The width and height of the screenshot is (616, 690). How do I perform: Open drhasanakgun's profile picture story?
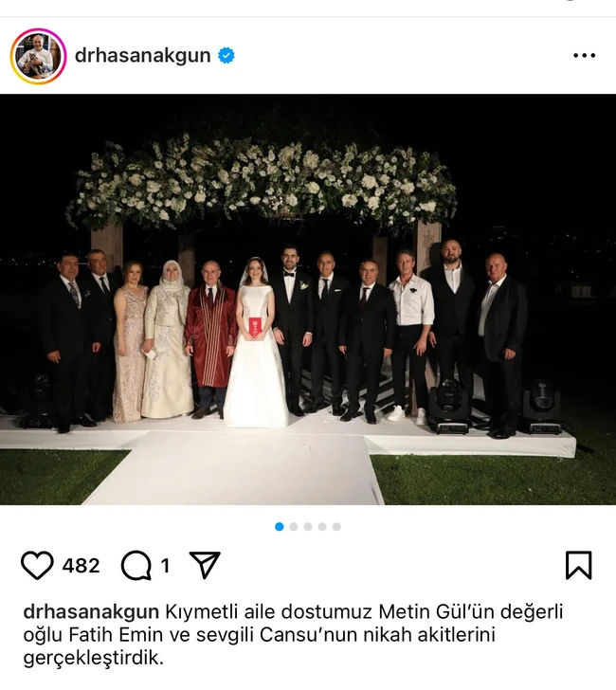coord(38,56)
